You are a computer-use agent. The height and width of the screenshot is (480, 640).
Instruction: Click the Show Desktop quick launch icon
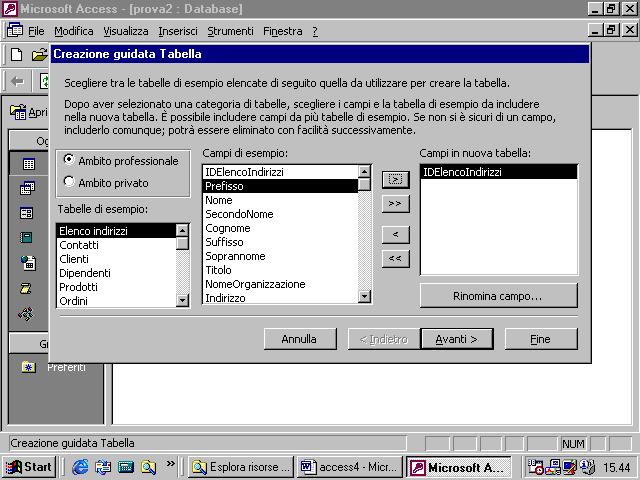126,467
